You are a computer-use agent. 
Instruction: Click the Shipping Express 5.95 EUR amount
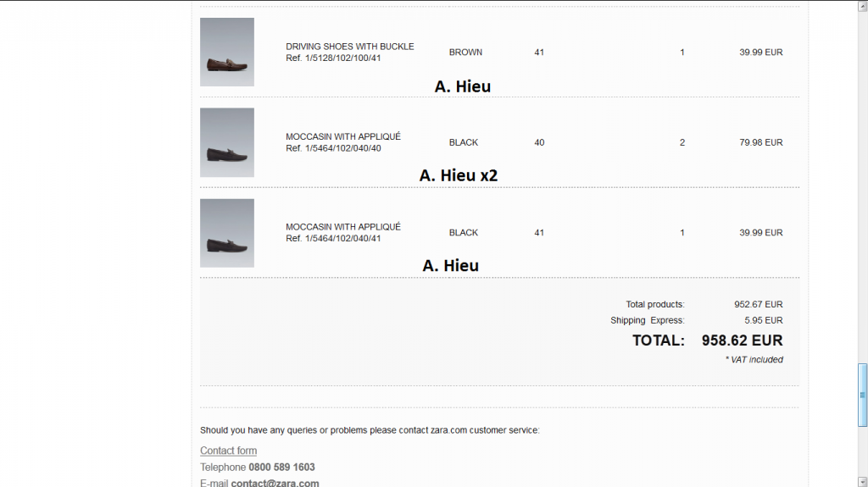click(763, 321)
